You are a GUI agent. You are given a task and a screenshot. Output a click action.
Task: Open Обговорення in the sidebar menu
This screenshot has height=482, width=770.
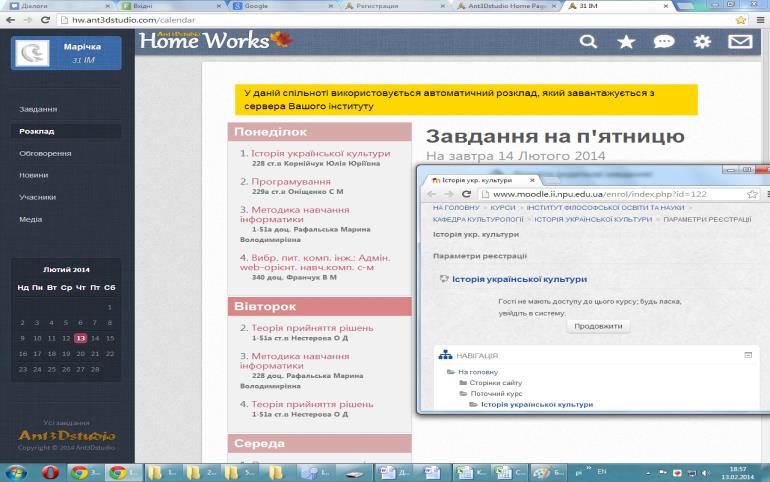(45, 153)
